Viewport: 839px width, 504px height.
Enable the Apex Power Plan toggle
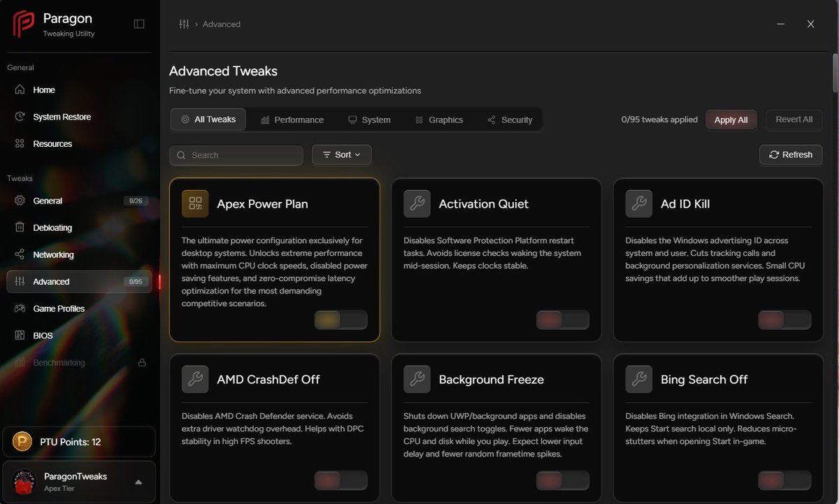[x=340, y=320]
